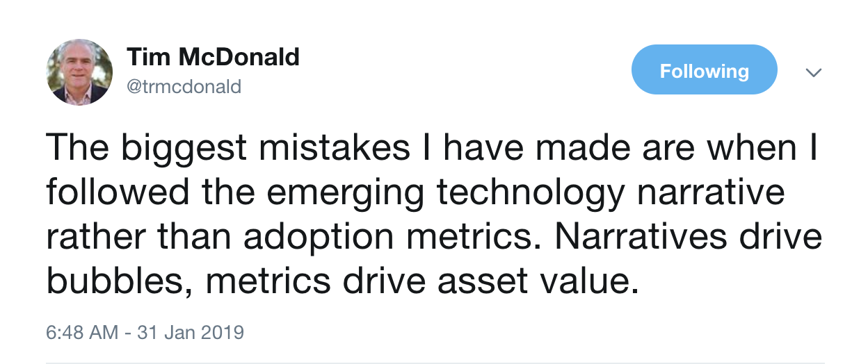Click Tim McDonald's profile photo
The width and height of the screenshot is (868, 364).
pyautogui.click(x=79, y=72)
